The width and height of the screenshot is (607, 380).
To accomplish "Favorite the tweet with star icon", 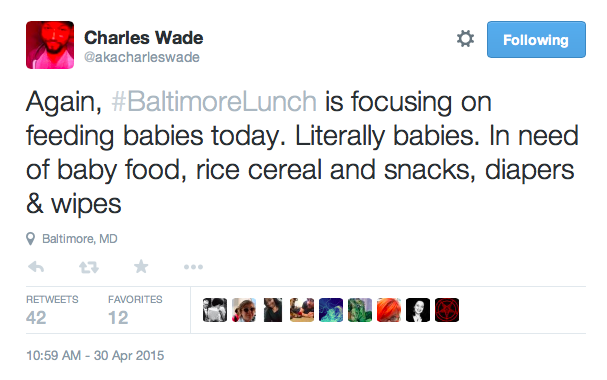I will (141, 267).
